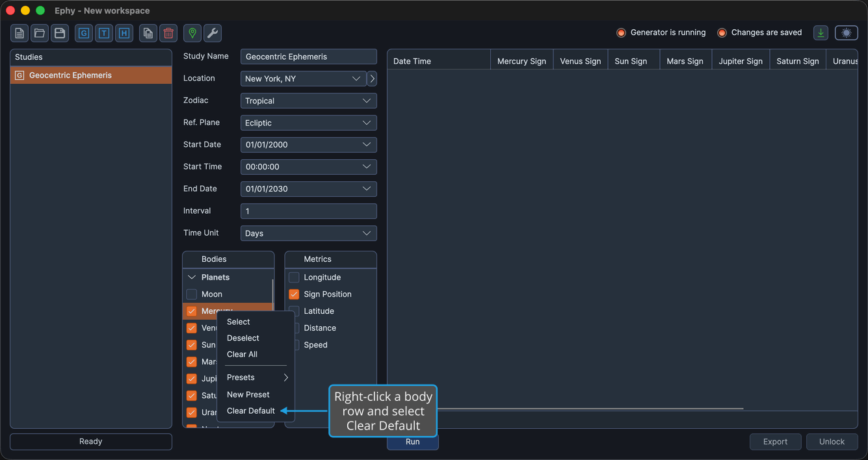Viewport: 868px width, 460px height.
Task: Add a new H study from the toolbar
Action: point(124,33)
